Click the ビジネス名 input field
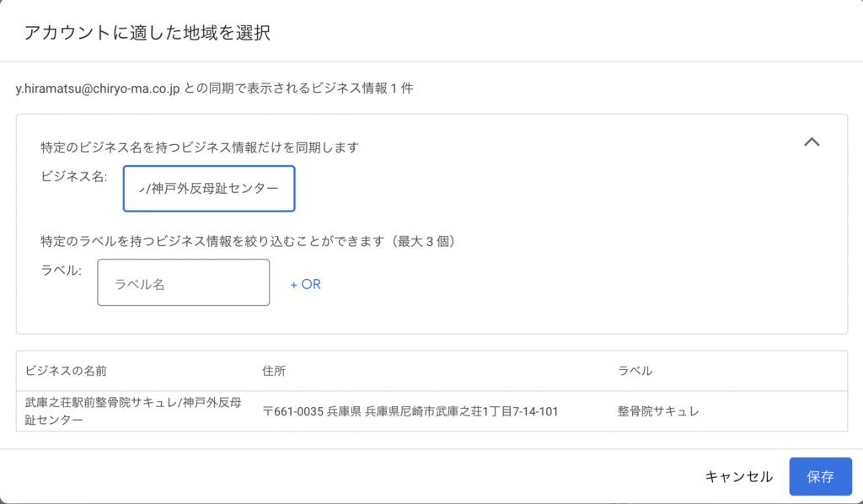 (x=209, y=189)
